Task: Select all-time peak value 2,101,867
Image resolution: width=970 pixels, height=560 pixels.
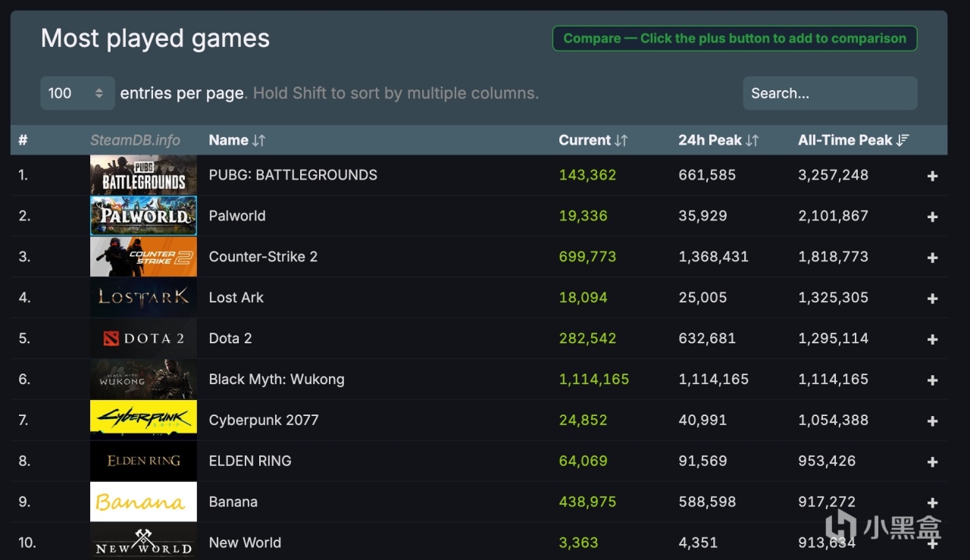Action: 833,216
